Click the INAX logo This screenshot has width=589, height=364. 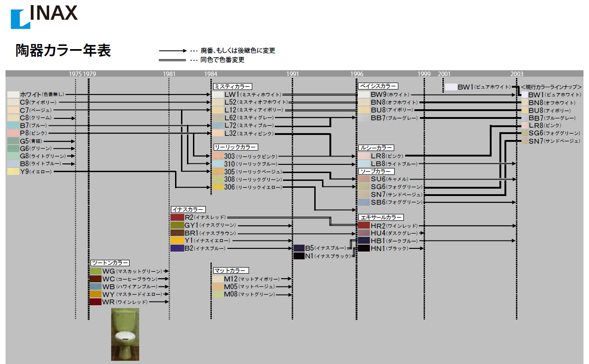tap(44, 17)
